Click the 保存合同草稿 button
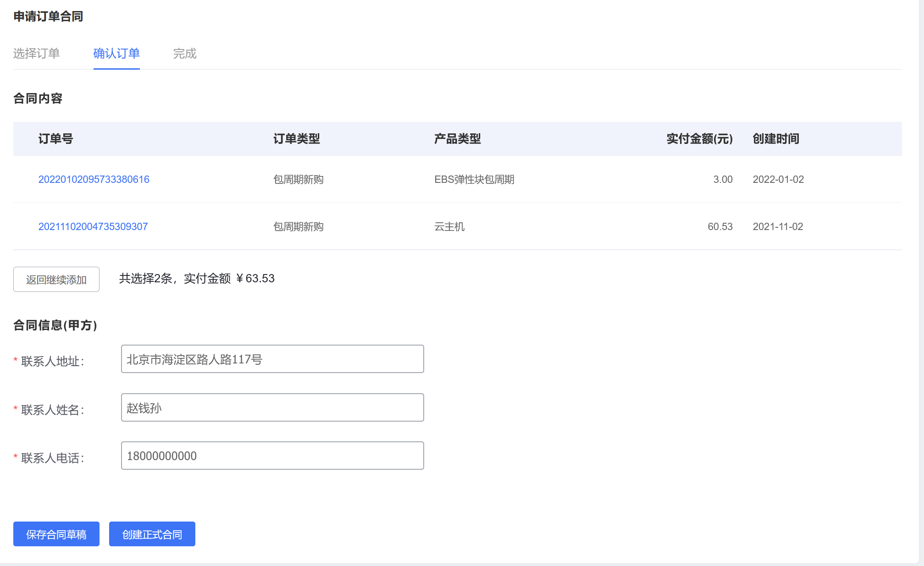 56,534
